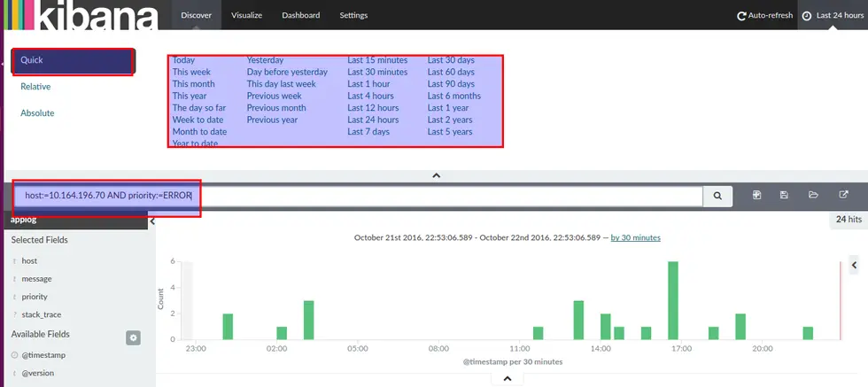This screenshot has width=868, height=387.
Task: Share the search via external link icon
Action: 843,195
